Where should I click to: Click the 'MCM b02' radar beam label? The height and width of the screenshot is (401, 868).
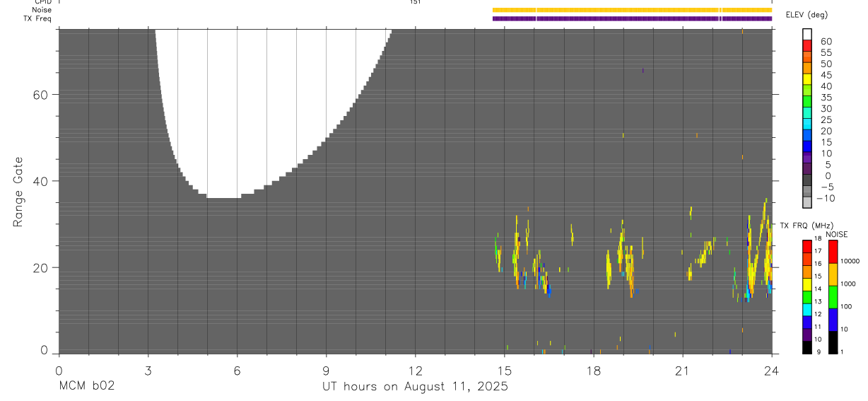(x=86, y=386)
